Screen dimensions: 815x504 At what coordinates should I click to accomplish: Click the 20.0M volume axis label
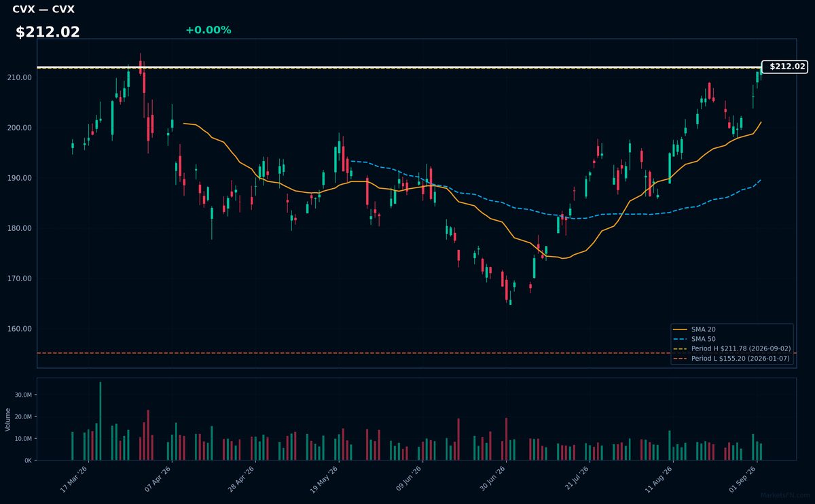[x=23, y=416]
